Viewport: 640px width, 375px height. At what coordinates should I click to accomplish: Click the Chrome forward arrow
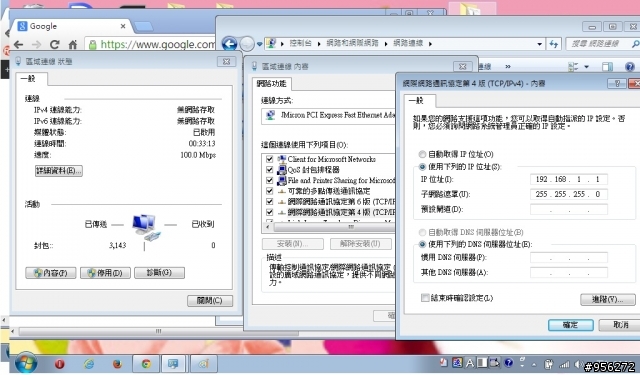[x=36, y=44]
